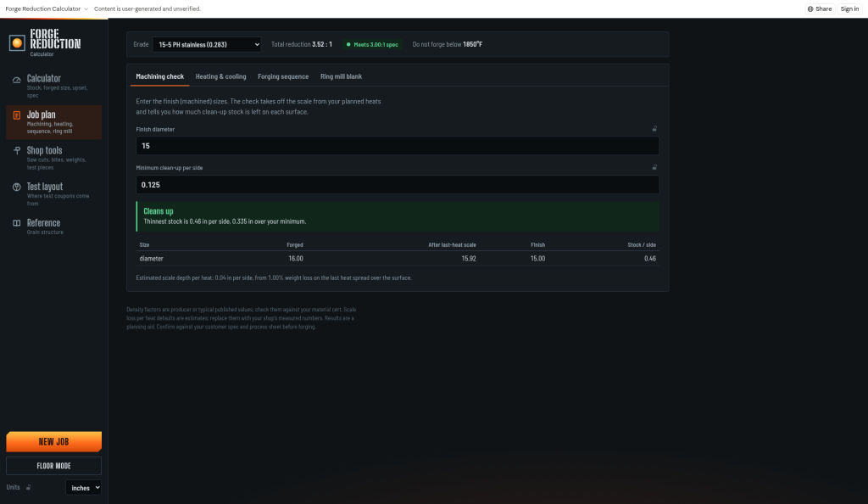868x504 pixels.
Task: Select the Ring mill blank tab
Action: point(341,76)
